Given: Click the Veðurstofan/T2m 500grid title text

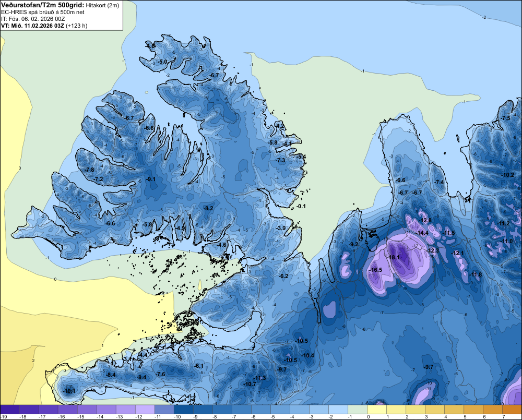Looking at the screenshot, I should 42,5.
